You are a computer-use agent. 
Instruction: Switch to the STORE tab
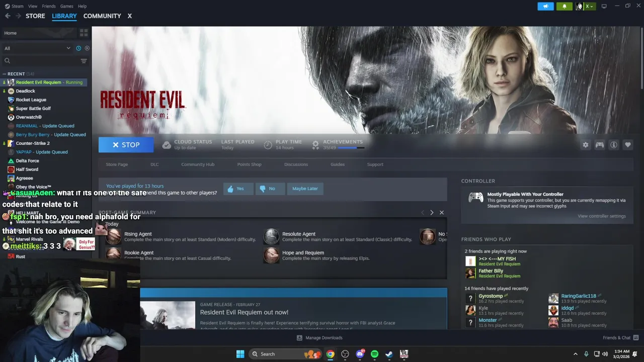(35, 16)
